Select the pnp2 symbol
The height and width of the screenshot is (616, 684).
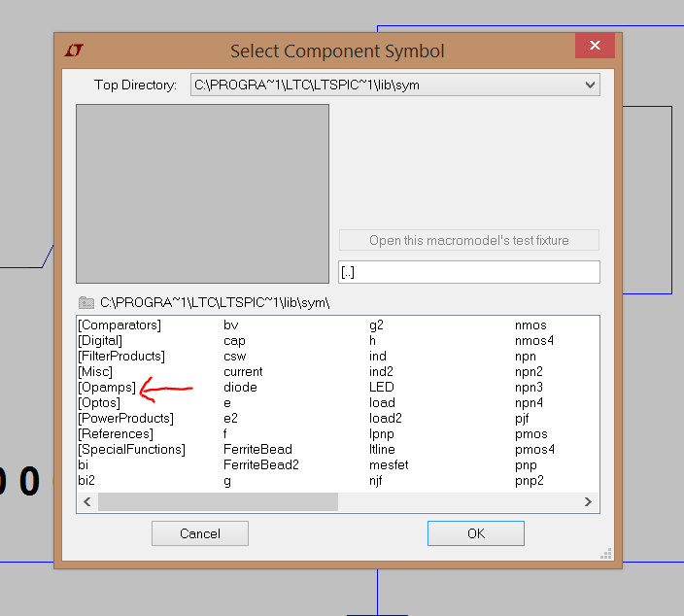[x=530, y=481]
